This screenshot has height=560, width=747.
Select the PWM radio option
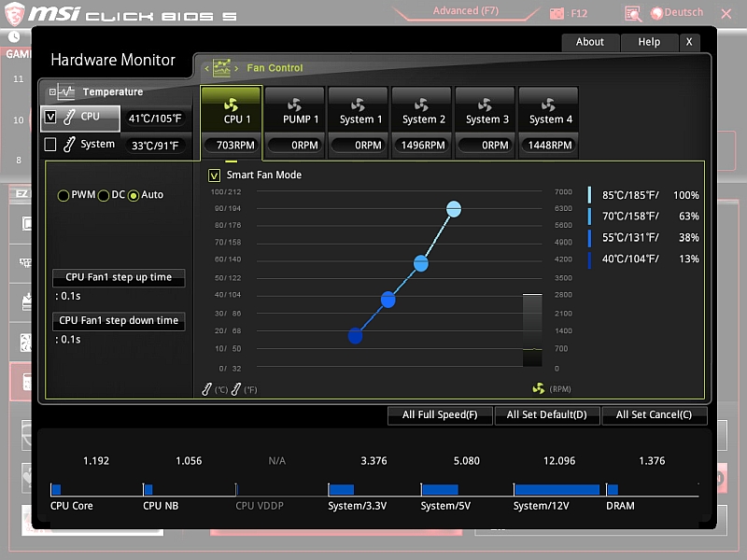pyautogui.click(x=63, y=195)
